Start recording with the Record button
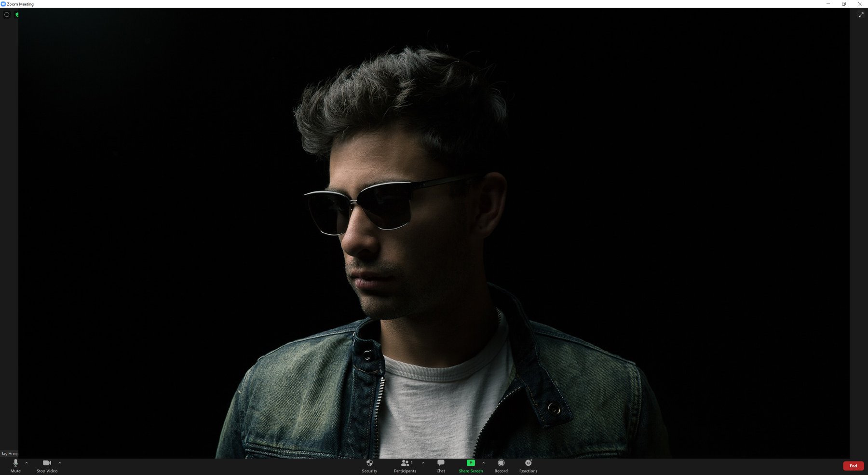868x475 pixels. (501, 466)
